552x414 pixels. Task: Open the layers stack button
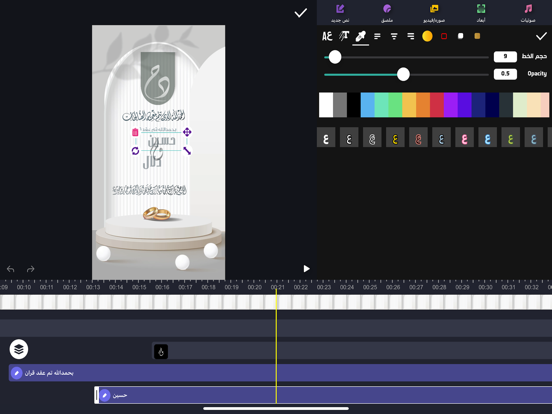coord(19,349)
